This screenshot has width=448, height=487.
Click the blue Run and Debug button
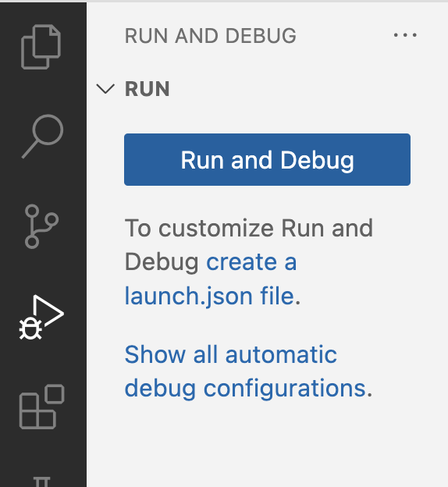(x=267, y=160)
